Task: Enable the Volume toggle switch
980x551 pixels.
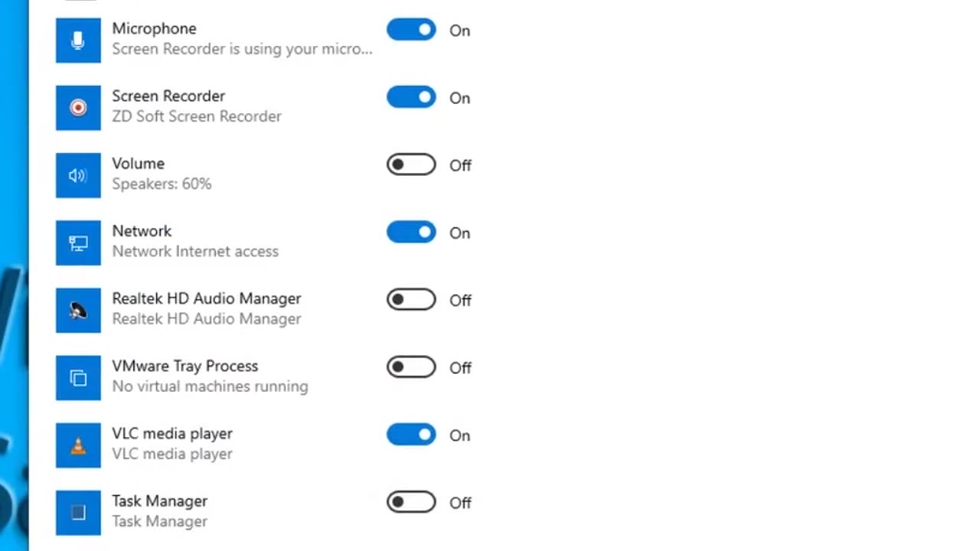Action: pos(411,165)
